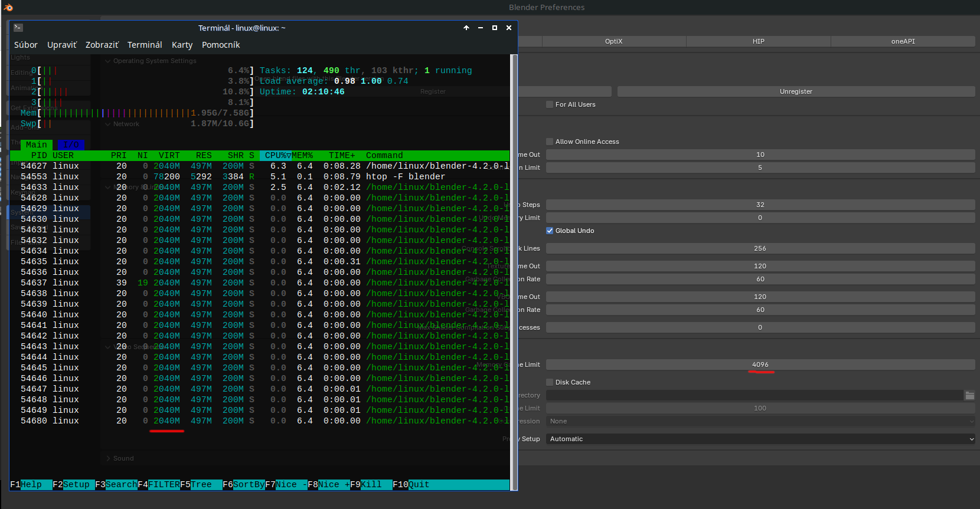Open the compression dropdown set to None
This screenshot has width=980, height=509.
760,421
